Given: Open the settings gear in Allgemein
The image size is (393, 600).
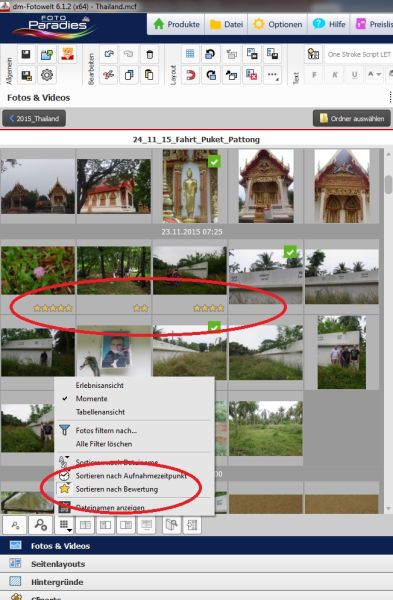Looking at the screenshot, I should [47, 75].
